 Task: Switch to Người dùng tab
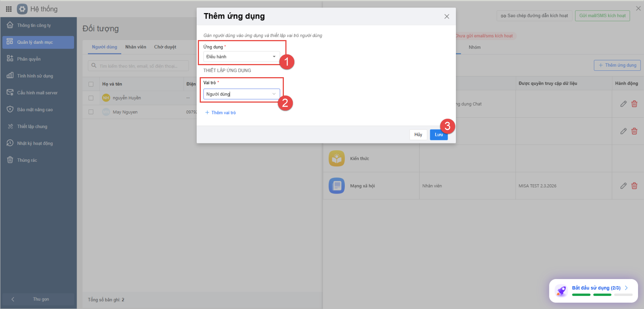tap(104, 47)
